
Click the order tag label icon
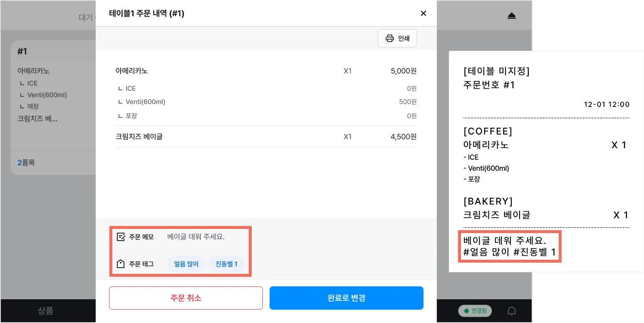coord(121,264)
